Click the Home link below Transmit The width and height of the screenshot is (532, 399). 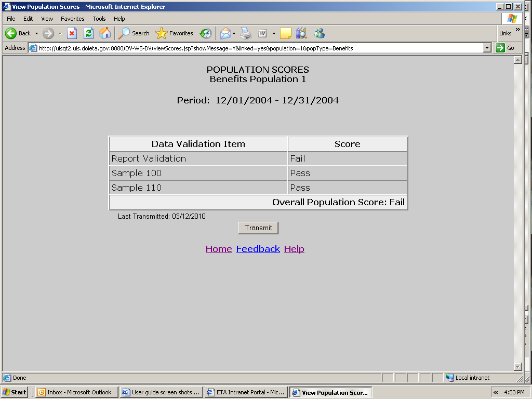(x=219, y=249)
